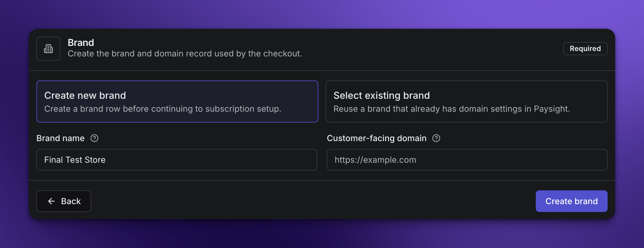Viewport: 644px width, 248px height.
Task: Click the https://example.com domain input field
Action: tap(467, 160)
